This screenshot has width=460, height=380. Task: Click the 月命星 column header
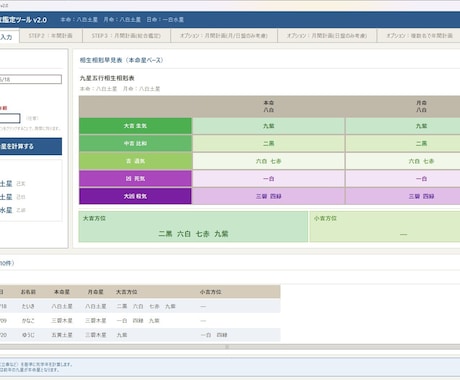click(95, 292)
